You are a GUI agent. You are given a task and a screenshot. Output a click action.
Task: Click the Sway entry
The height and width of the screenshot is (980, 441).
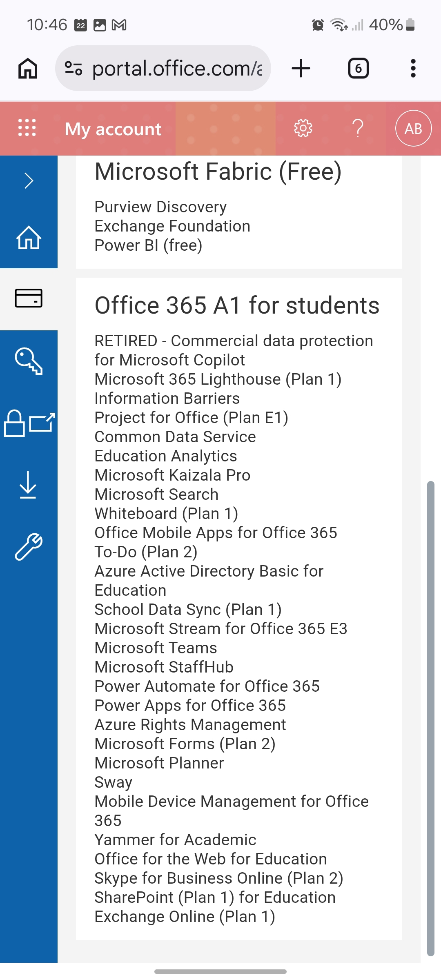113,782
